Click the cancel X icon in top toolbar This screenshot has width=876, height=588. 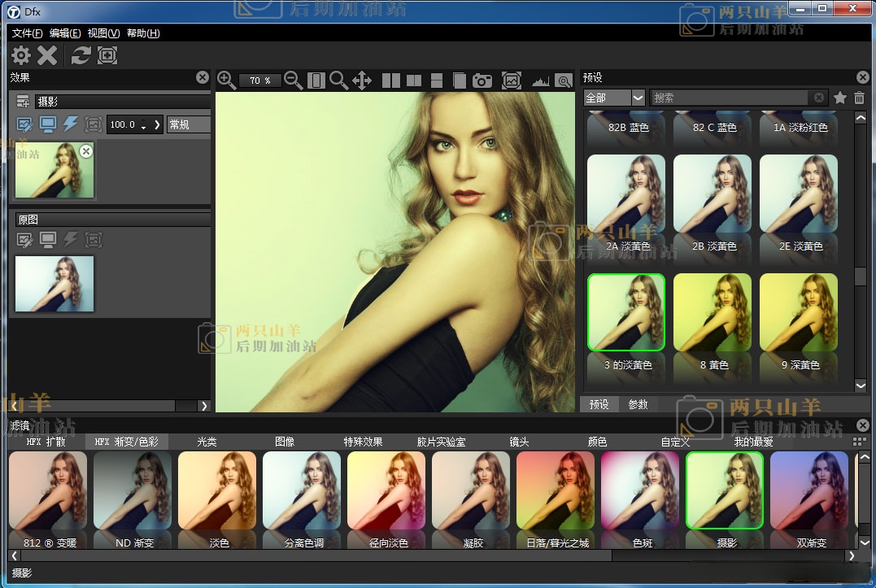[x=48, y=55]
